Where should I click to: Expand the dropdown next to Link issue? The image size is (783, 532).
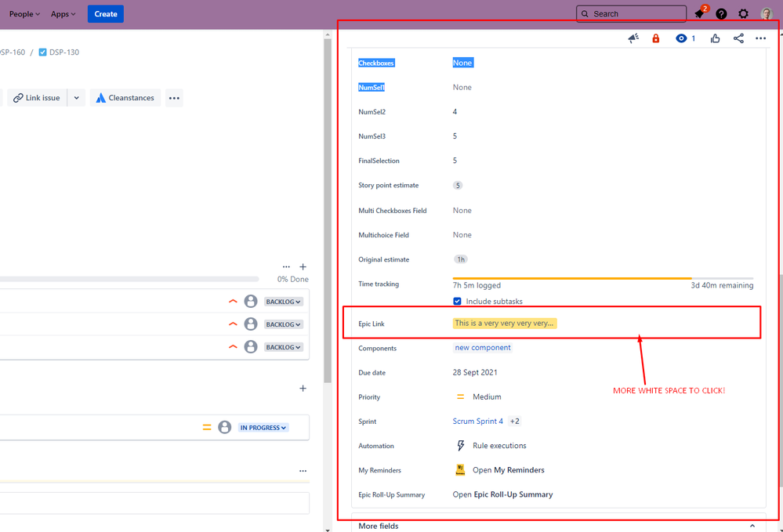[76, 98]
